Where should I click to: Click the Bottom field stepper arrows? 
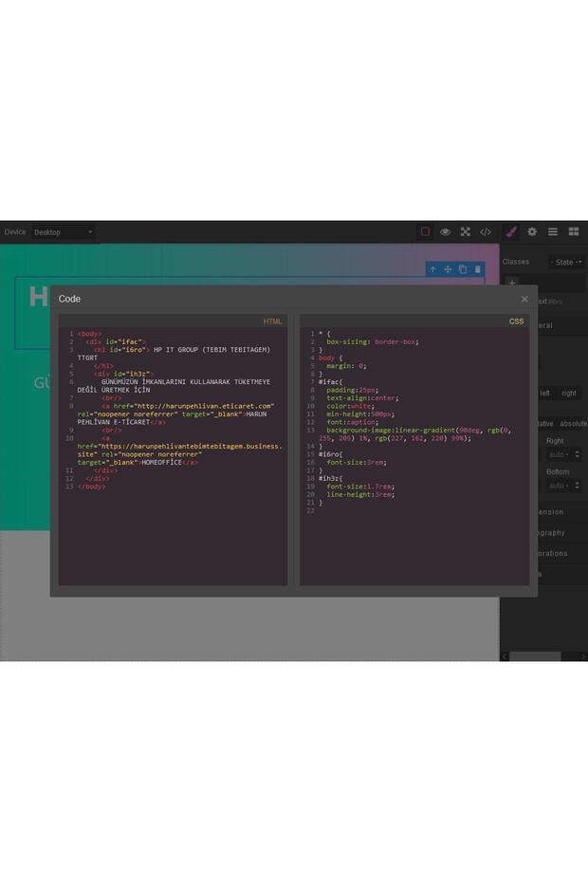[578, 486]
